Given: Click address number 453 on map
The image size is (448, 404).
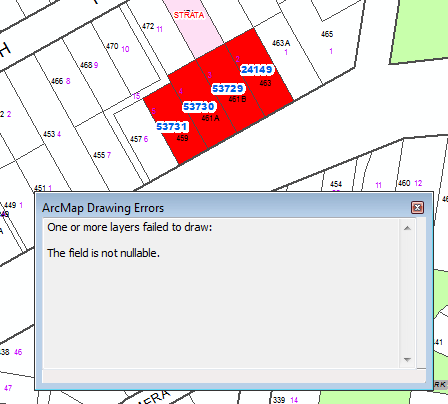Looking at the screenshot, I should tap(49, 134).
